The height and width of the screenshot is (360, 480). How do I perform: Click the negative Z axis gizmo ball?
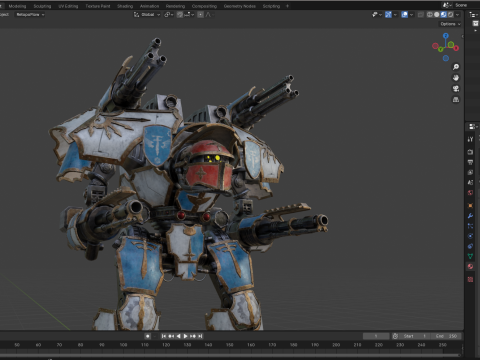(x=446, y=58)
